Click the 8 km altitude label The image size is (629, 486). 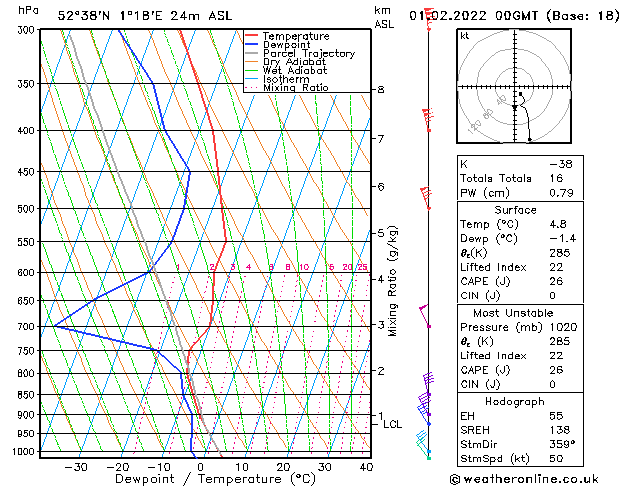[381, 89]
